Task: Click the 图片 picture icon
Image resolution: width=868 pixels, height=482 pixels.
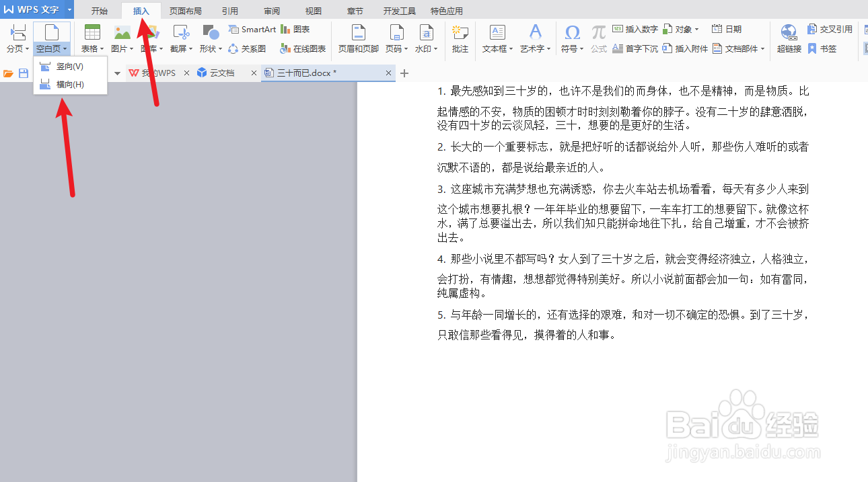Action: point(122,32)
